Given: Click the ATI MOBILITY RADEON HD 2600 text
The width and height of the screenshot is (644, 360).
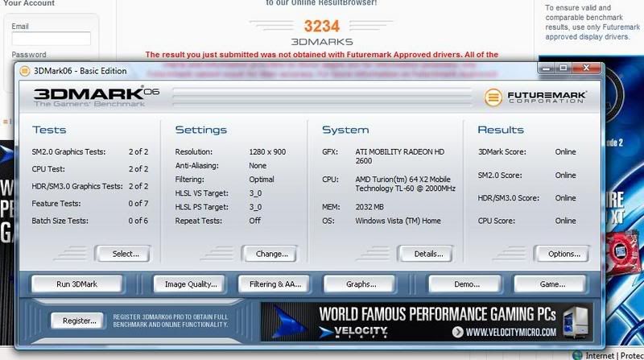Looking at the screenshot, I should [x=399, y=156].
